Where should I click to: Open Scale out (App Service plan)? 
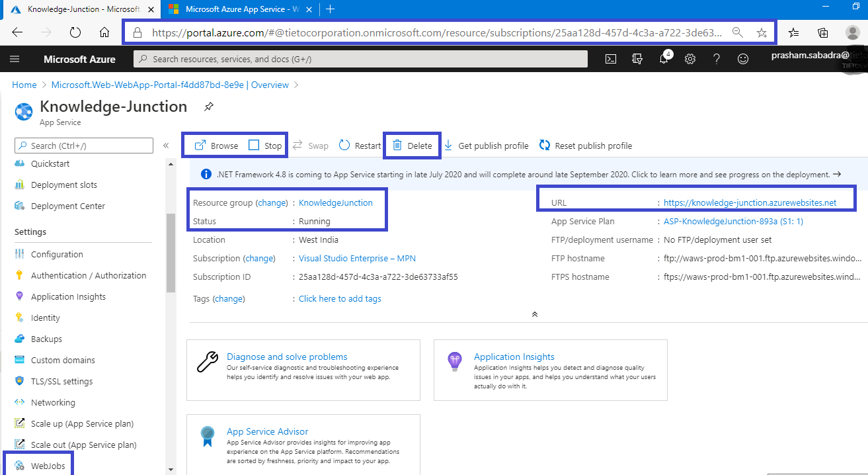tap(83, 445)
